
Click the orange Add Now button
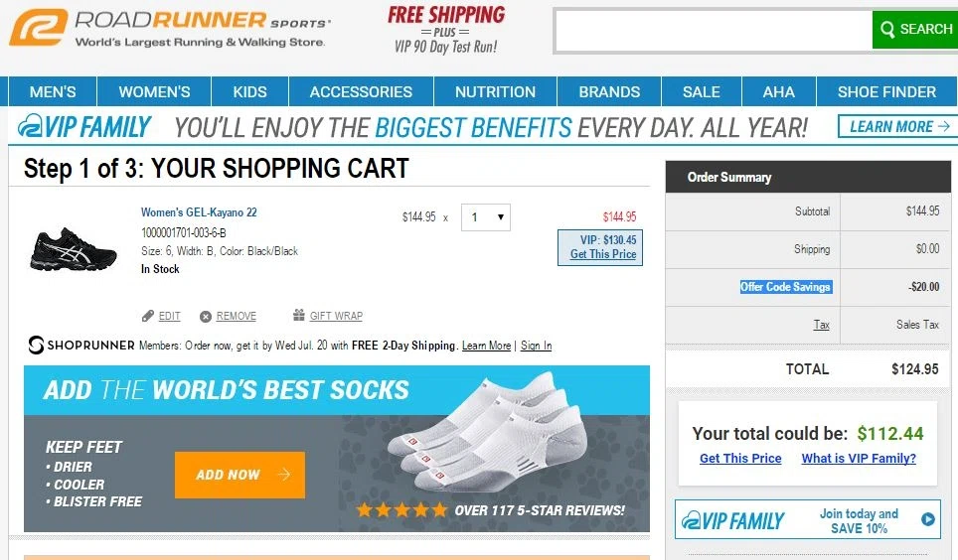pyautogui.click(x=239, y=475)
